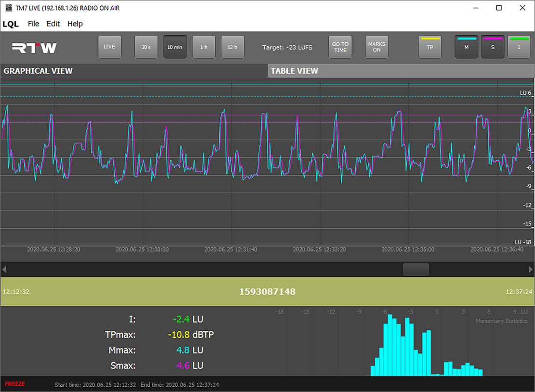The width and height of the screenshot is (535, 392).
Task: Click the RTW logo
Action: pyautogui.click(x=34, y=48)
